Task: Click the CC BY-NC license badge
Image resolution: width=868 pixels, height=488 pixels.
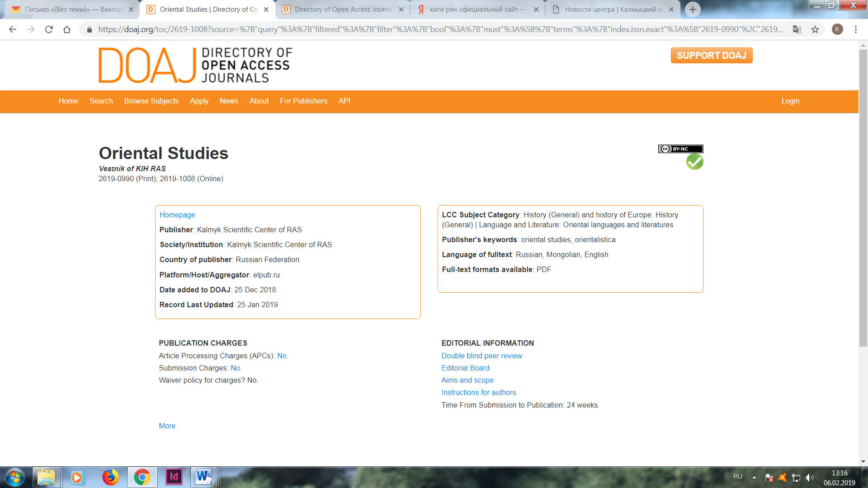Action: (680, 149)
